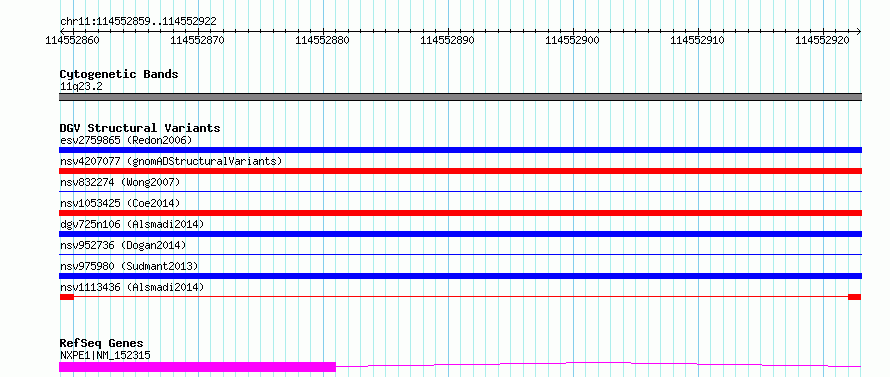Click variant label esv2759865 (Redon2006)
The height and width of the screenshot is (377, 890).
pyautogui.click(x=126, y=140)
